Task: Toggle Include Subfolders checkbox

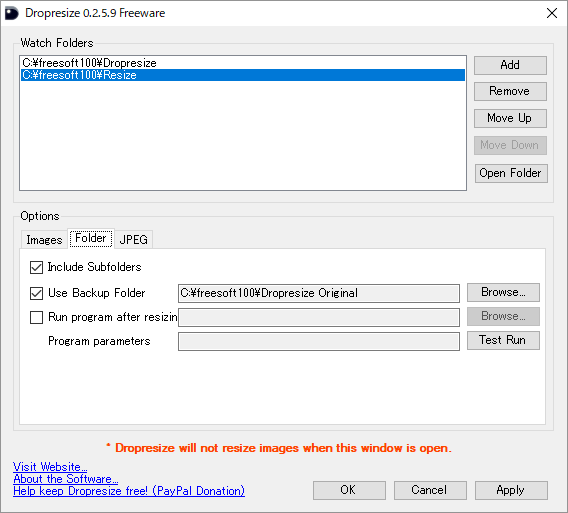Action: pyautogui.click(x=36, y=267)
